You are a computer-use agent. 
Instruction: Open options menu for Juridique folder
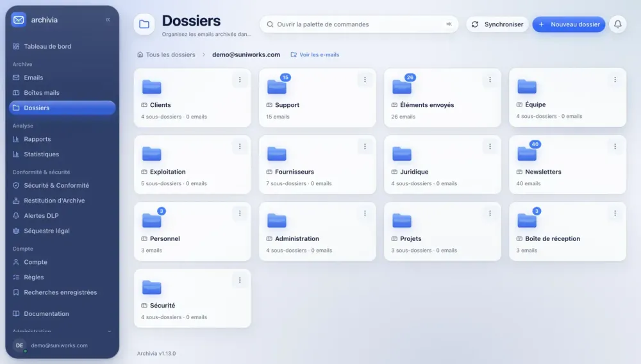(490, 146)
